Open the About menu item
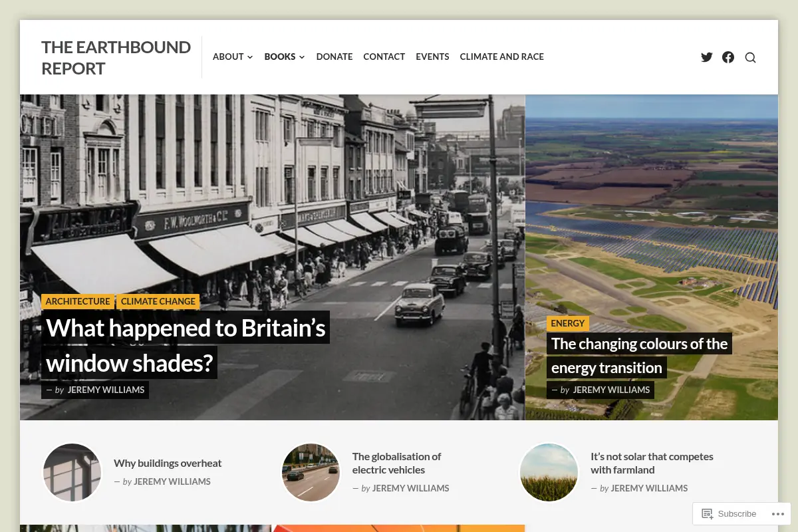This screenshot has width=798, height=532. pos(228,57)
